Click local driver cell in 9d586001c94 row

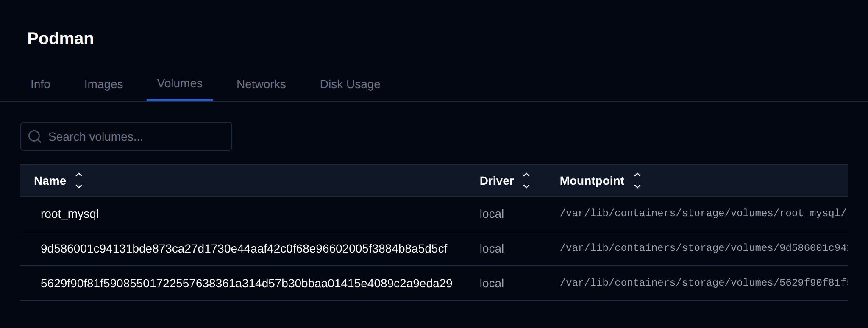point(492,249)
